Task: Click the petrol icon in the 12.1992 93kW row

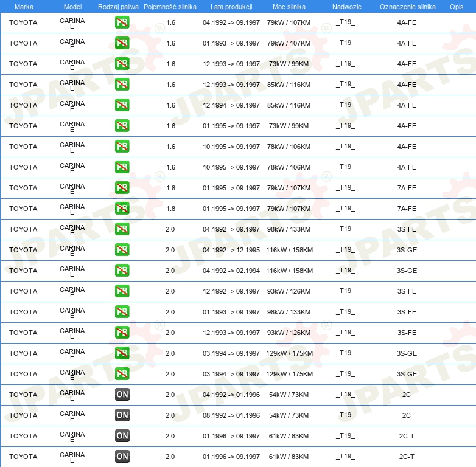Action: click(122, 291)
